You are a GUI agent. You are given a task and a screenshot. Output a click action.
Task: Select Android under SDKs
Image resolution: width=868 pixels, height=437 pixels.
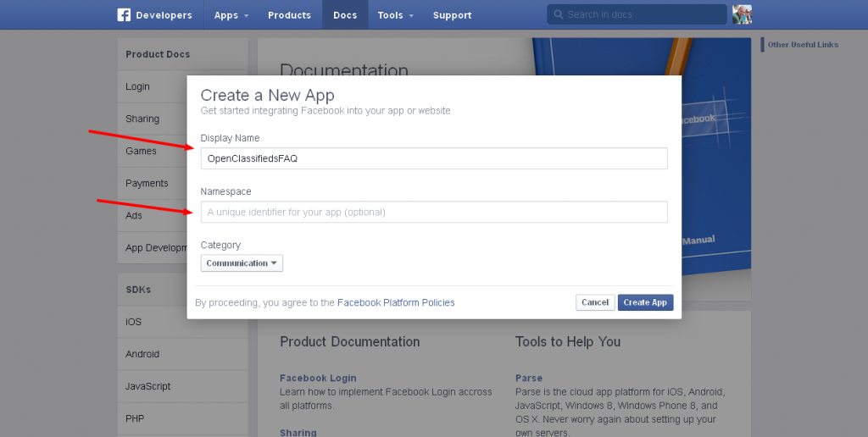[142, 354]
